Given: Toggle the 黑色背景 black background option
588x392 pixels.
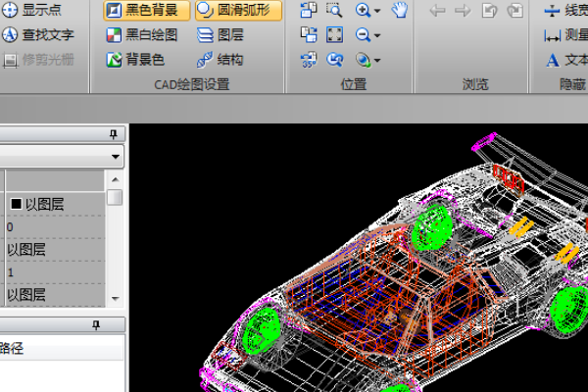Looking at the screenshot, I should pyautogui.click(x=144, y=11).
